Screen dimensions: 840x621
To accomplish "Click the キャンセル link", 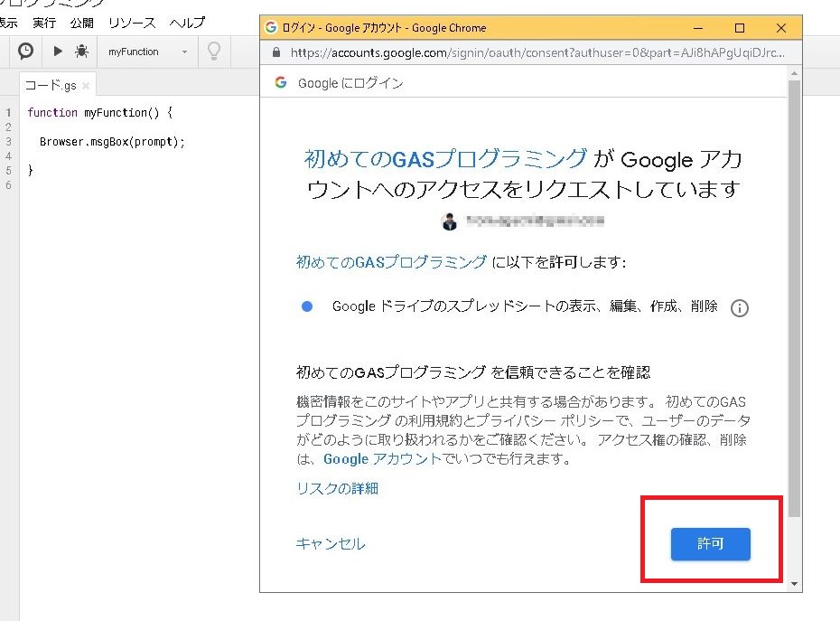I will click(331, 543).
